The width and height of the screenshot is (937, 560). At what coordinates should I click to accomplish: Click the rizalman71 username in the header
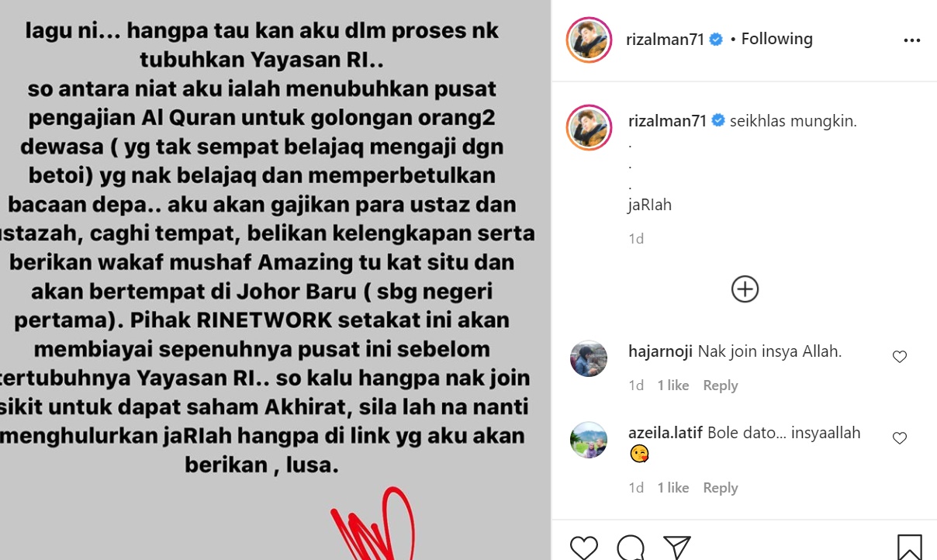[665, 39]
